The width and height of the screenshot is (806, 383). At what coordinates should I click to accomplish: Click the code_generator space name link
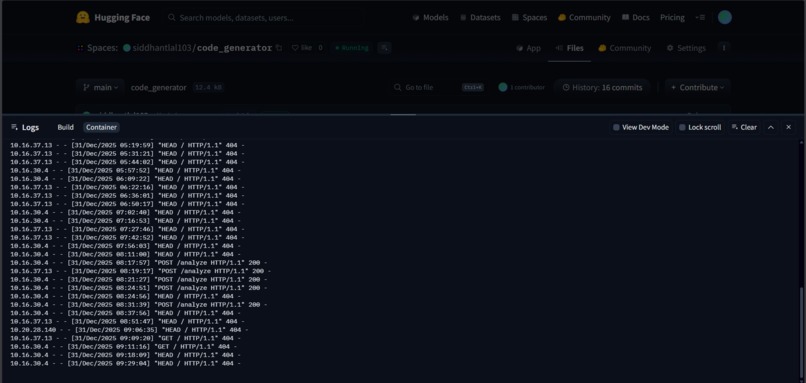(x=234, y=48)
